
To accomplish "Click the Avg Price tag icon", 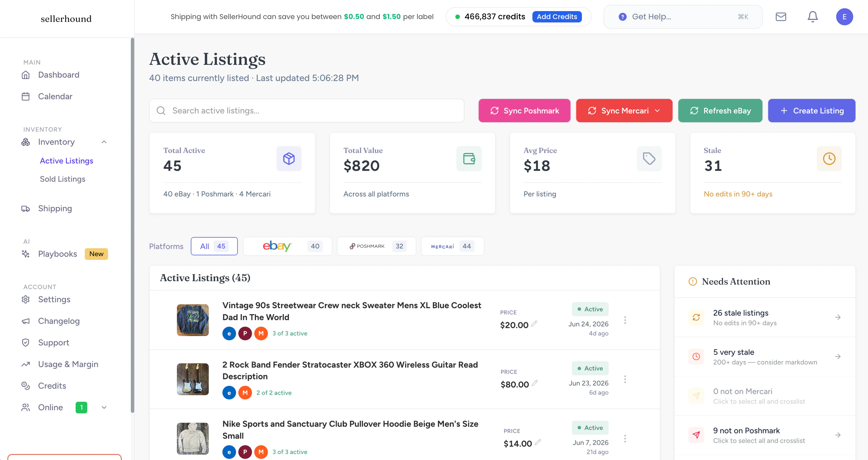I will pyautogui.click(x=649, y=158).
